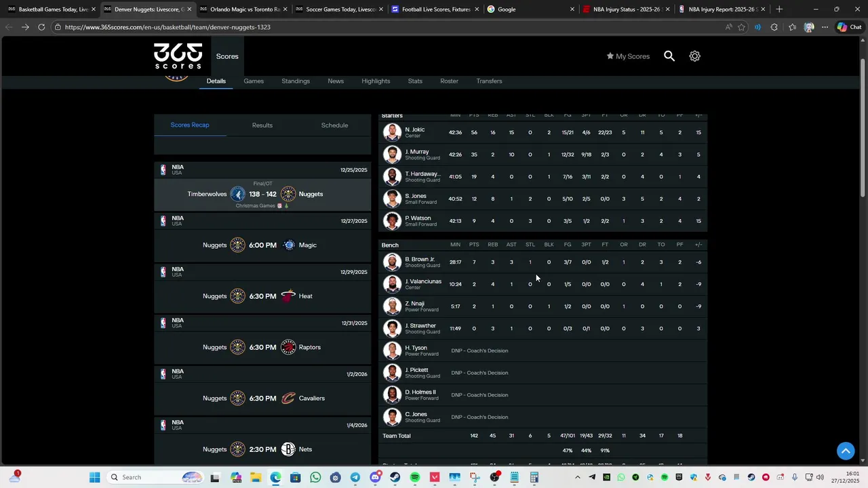
Task: Click the Nets team logo
Action: point(288,449)
